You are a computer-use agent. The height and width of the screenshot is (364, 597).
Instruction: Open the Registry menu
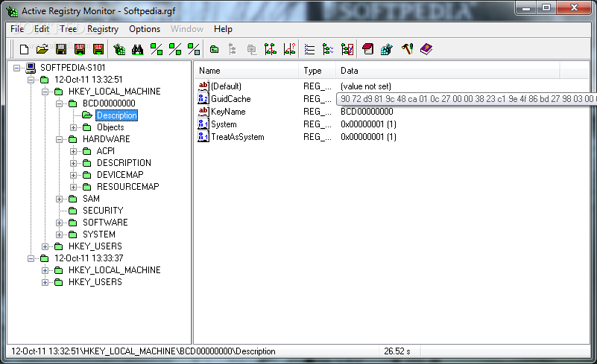(x=103, y=29)
